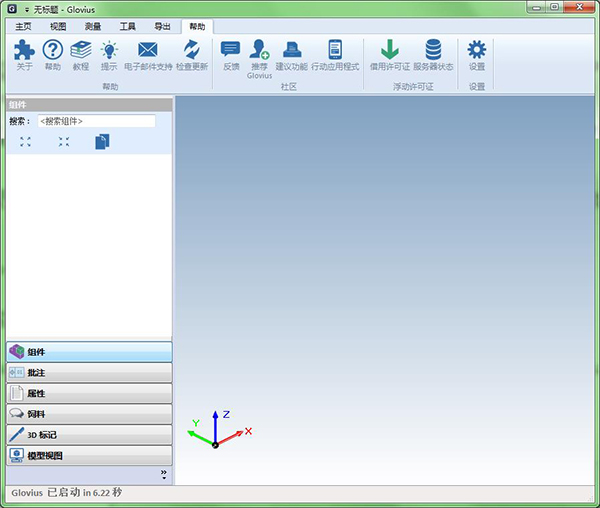
Task: Click the collapse all icon in component panel
Action: [x=64, y=142]
